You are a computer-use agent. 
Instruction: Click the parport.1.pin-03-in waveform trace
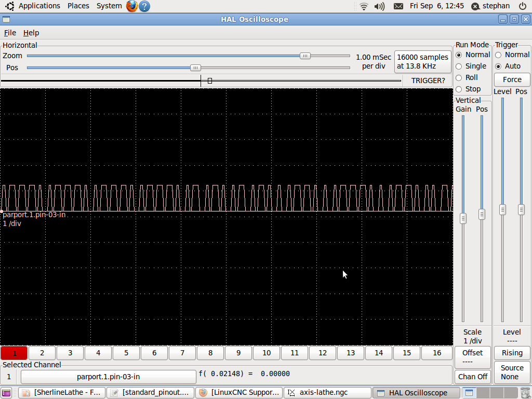coord(227,198)
